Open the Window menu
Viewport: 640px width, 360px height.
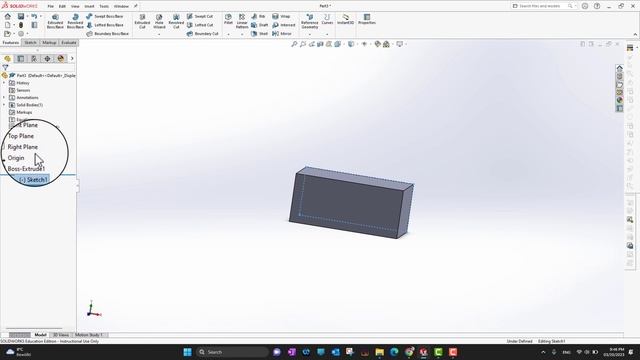(121, 6)
